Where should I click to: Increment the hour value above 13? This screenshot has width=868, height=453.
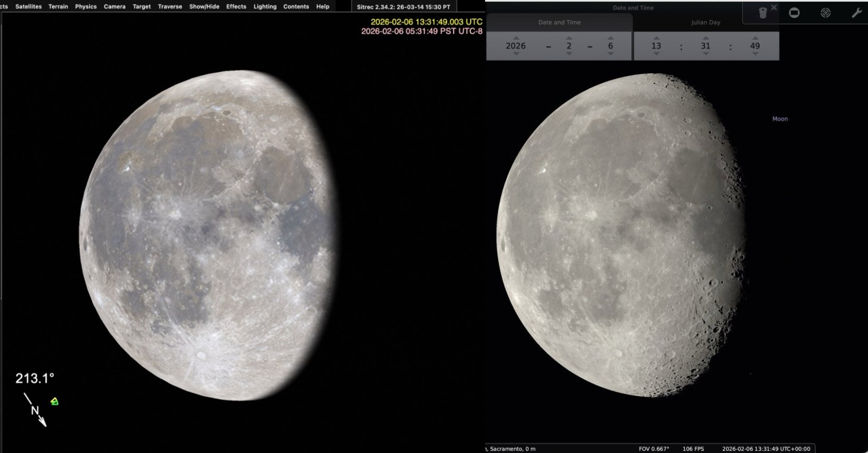tap(656, 39)
